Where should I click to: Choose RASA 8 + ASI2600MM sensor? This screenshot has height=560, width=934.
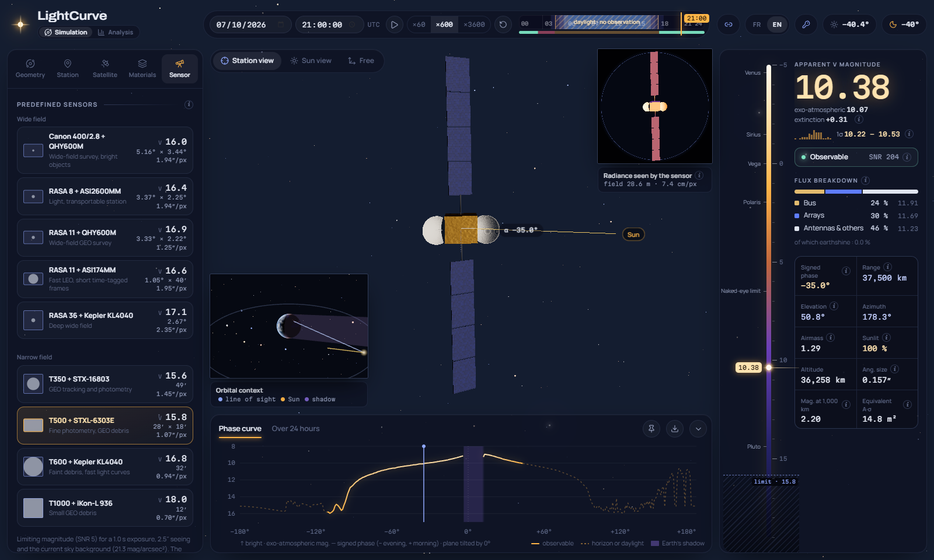click(x=105, y=197)
